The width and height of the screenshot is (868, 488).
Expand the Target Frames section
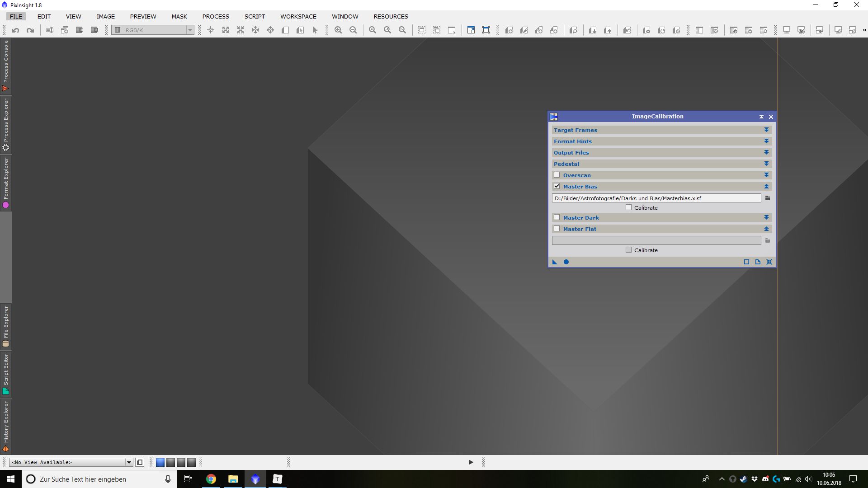766,130
